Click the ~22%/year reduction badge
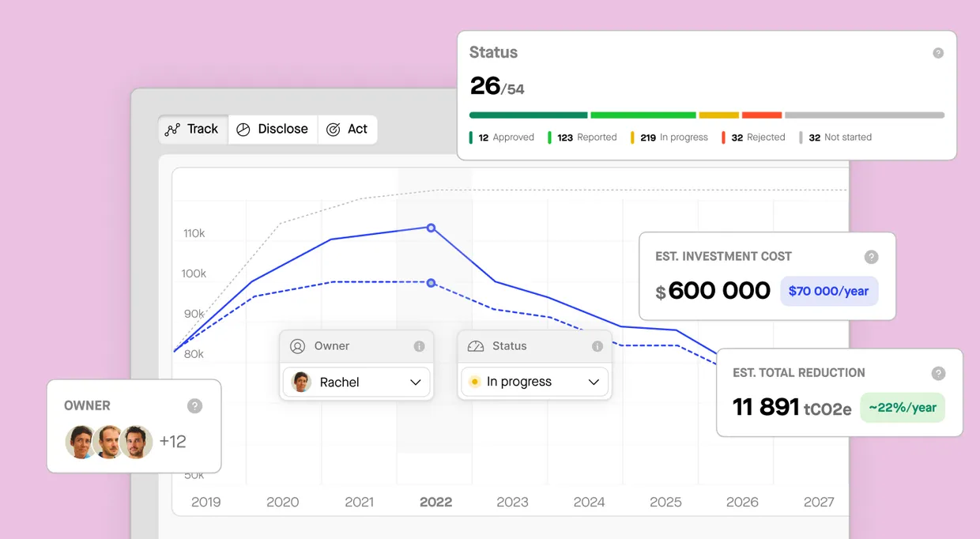The height and width of the screenshot is (539, 980). point(902,408)
